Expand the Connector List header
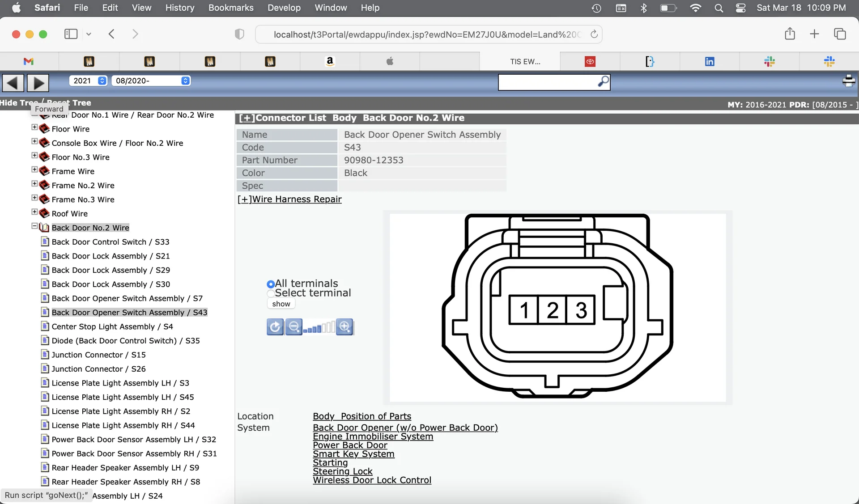 (247, 118)
